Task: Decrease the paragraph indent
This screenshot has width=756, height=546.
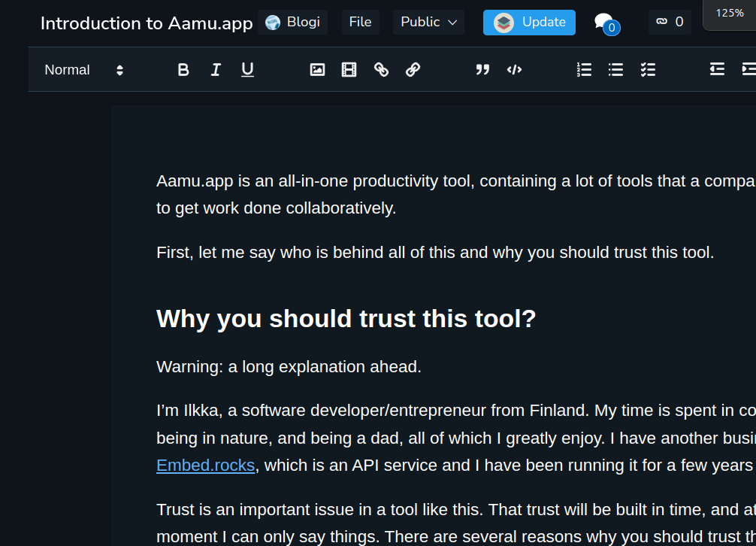Action: click(717, 70)
